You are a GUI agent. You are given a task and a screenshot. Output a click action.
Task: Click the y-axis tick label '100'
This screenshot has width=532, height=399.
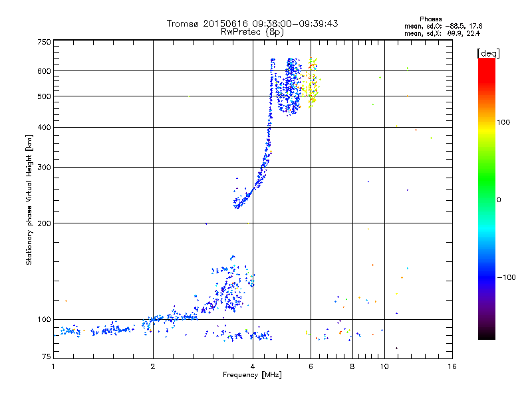(x=45, y=320)
